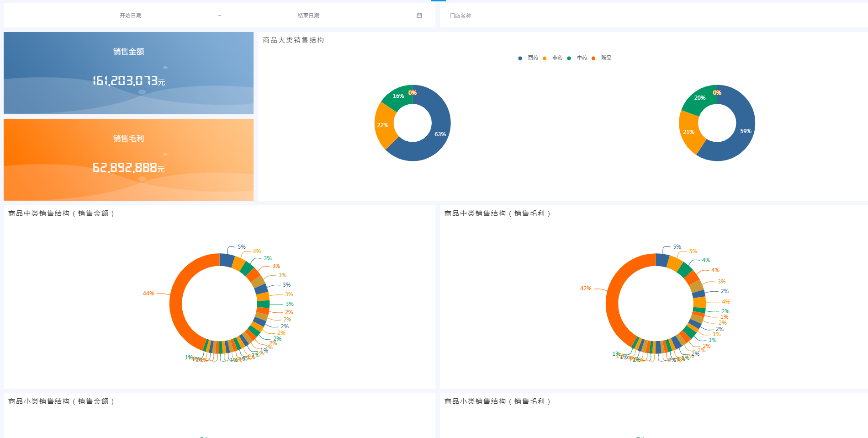Focus the 门店名称 store name field
868x438 pixels.
pyautogui.click(x=653, y=16)
